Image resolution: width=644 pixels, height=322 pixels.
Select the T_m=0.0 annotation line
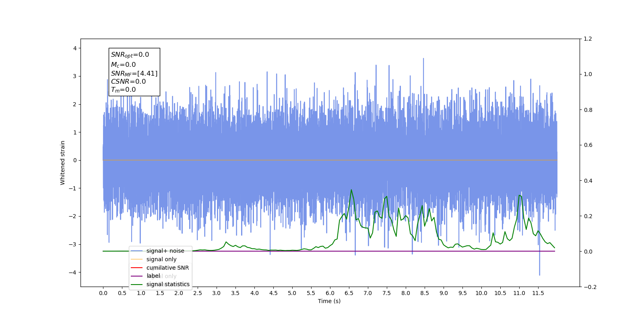124,90
